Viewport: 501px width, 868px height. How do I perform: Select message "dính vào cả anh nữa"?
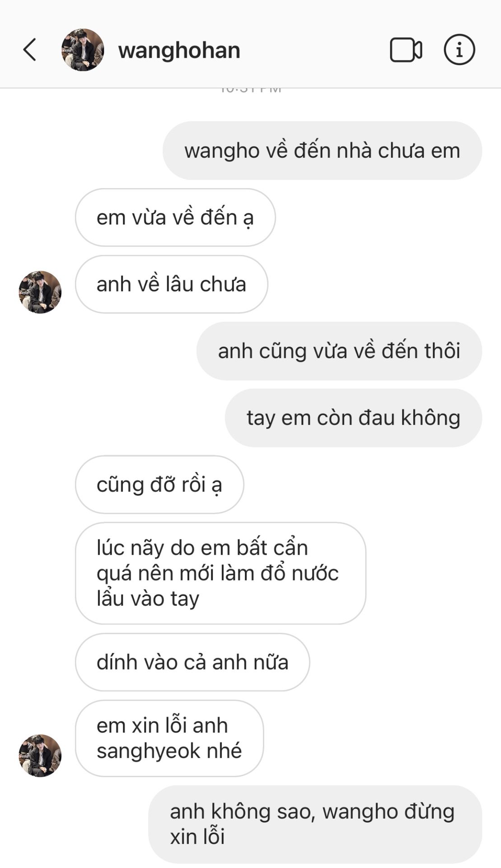192,662
